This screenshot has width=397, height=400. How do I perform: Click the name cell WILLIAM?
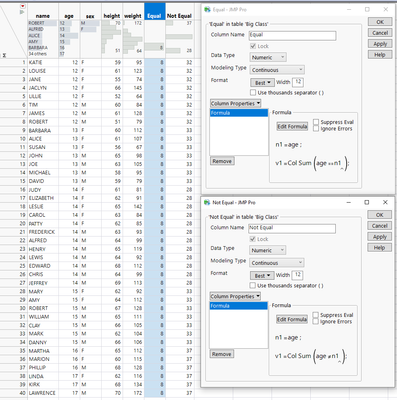43,317
